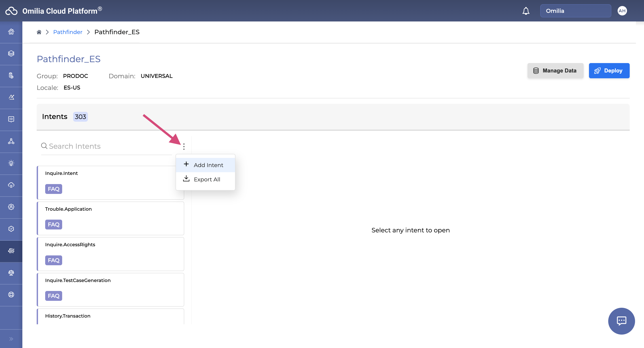Go to the Pathfinder breadcrumb link
644x348 pixels.
tap(68, 32)
